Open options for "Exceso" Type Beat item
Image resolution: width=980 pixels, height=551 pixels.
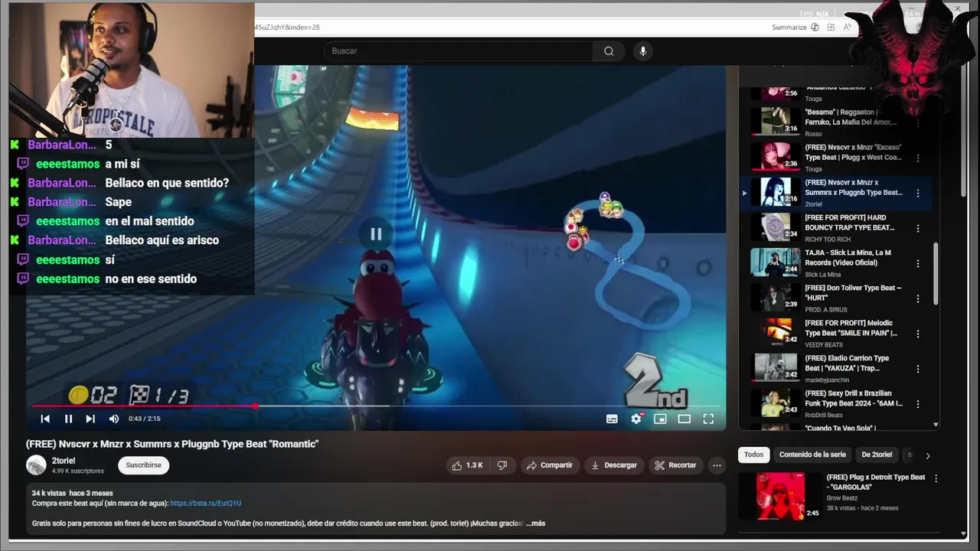pos(918,158)
